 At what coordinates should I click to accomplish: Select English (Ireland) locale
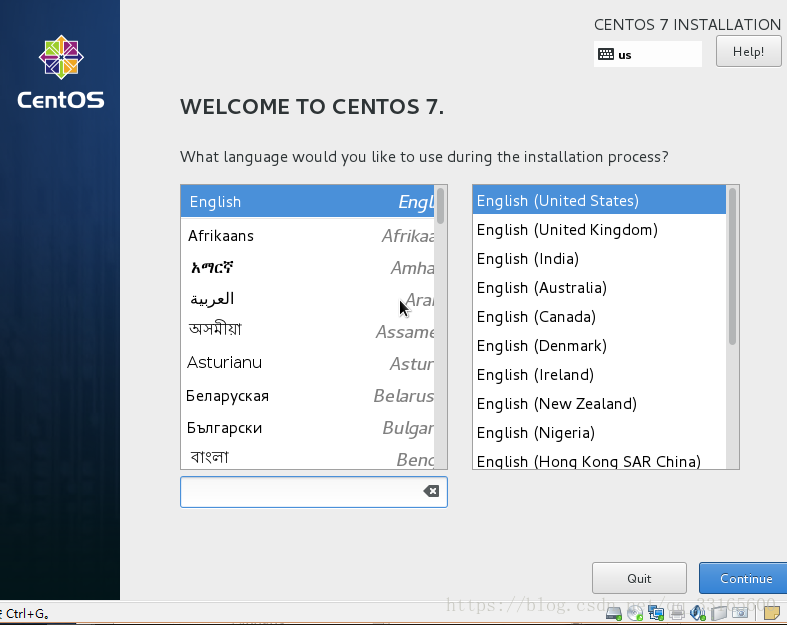click(599, 375)
